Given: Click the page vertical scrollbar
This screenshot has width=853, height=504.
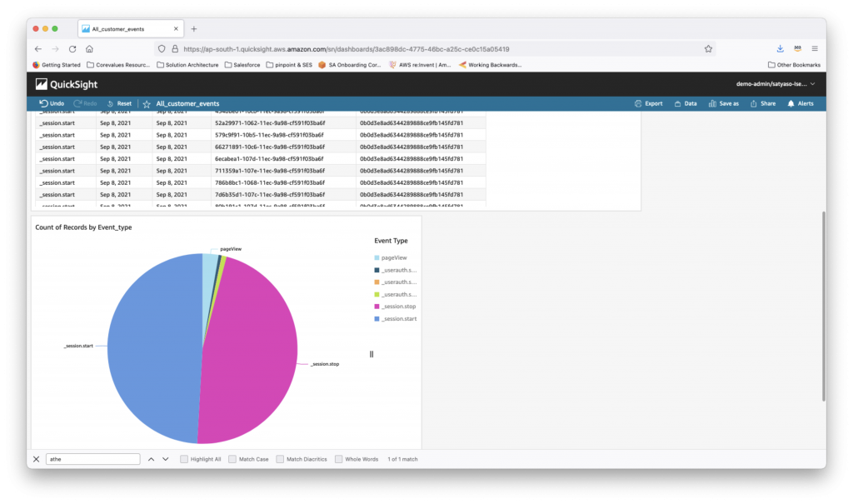Looking at the screenshot, I should point(823,307).
